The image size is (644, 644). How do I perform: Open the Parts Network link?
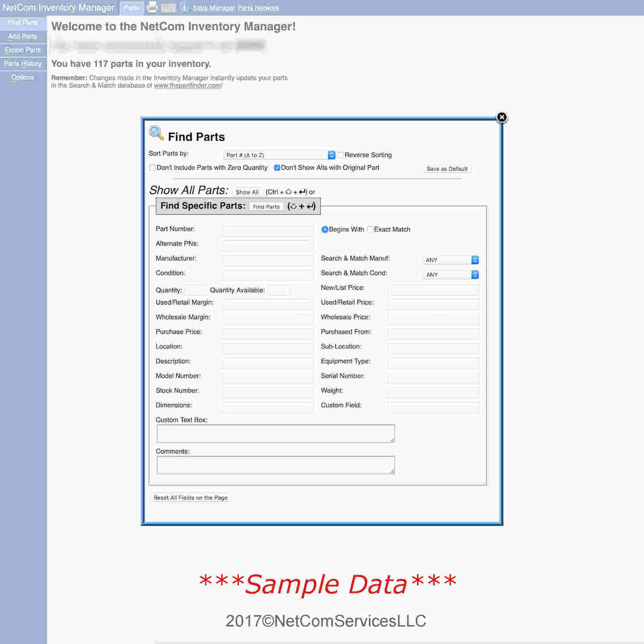(258, 8)
